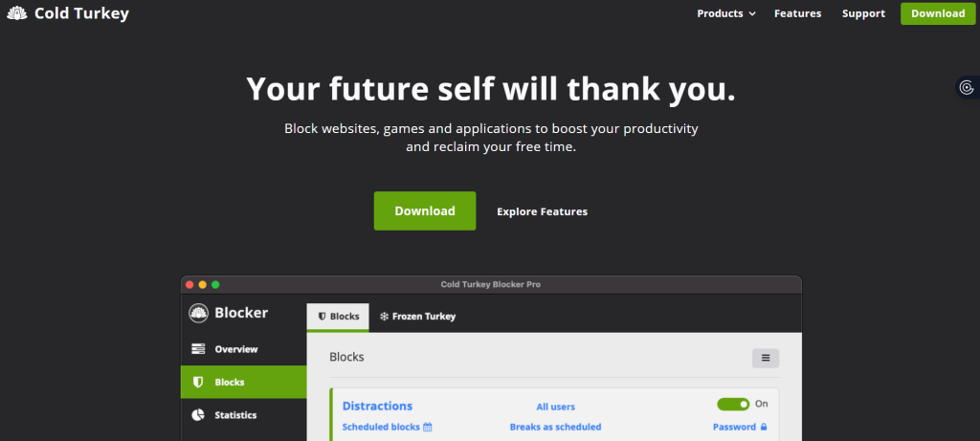The height and width of the screenshot is (441, 980).
Task: Toggle the Distractions block switch
Action: click(733, 404)
